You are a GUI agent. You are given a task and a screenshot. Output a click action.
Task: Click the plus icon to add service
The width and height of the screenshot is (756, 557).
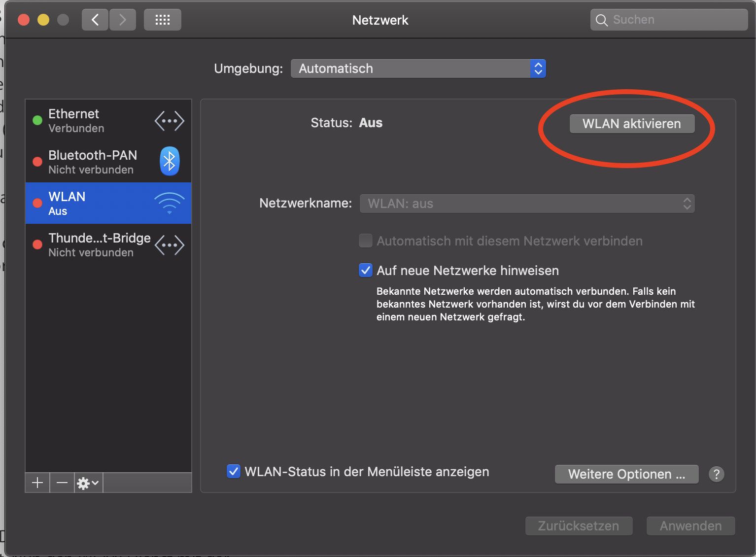tap(37, 483)
